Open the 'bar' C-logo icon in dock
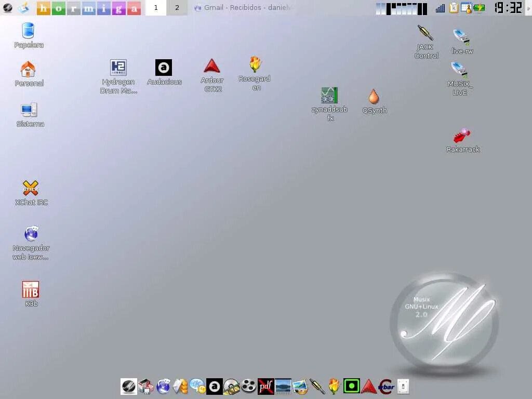 click(386, 387)
